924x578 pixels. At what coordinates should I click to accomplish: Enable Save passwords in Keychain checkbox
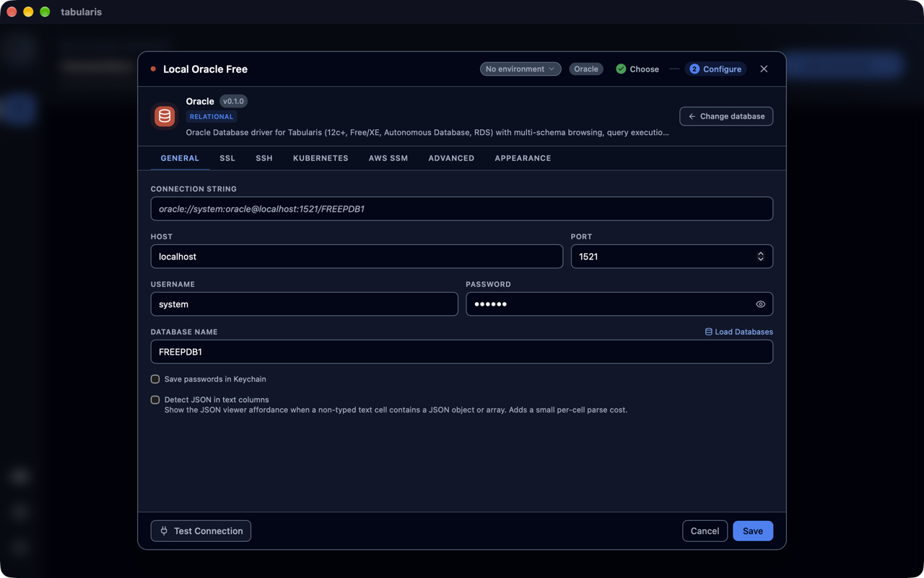155,379
